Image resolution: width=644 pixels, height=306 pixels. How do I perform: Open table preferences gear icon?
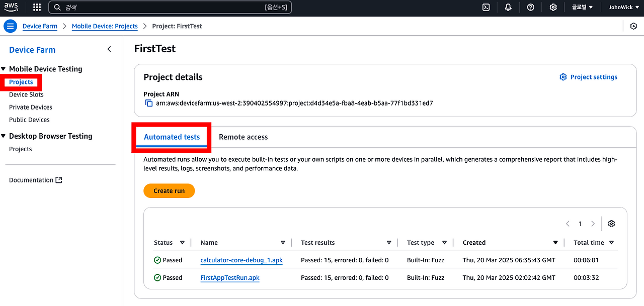click(611, 224)
